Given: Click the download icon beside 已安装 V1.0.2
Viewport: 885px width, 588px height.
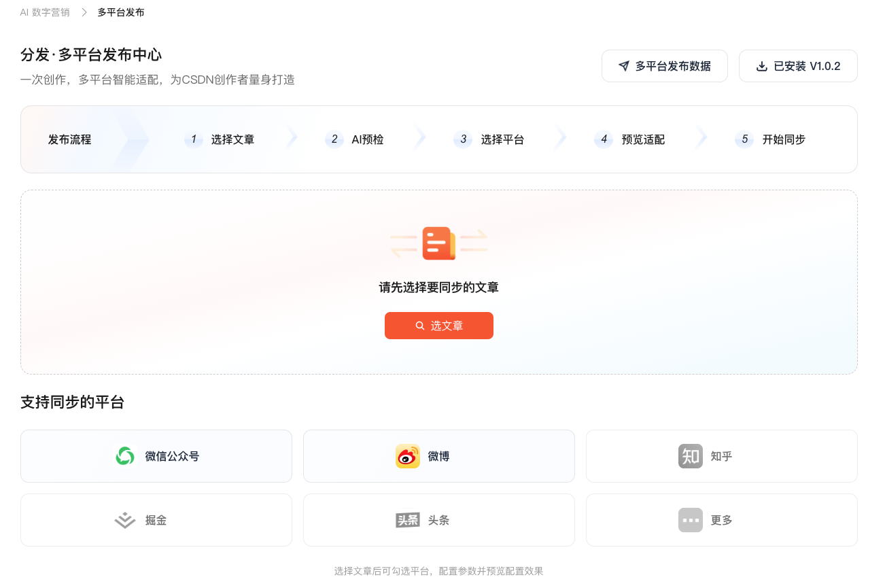Looking at the screenshot, I should (x=762, y=66).
